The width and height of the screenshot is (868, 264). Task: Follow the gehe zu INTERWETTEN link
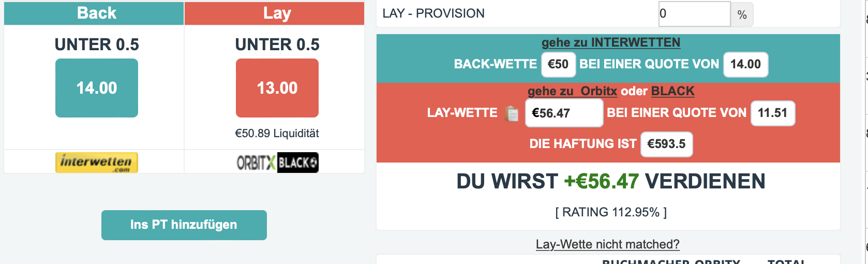611,42
